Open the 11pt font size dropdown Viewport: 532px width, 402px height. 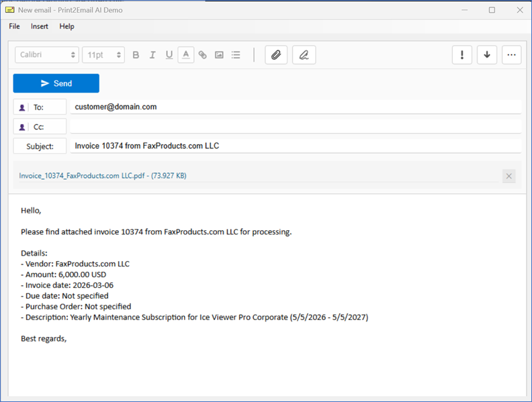point(103,55)
